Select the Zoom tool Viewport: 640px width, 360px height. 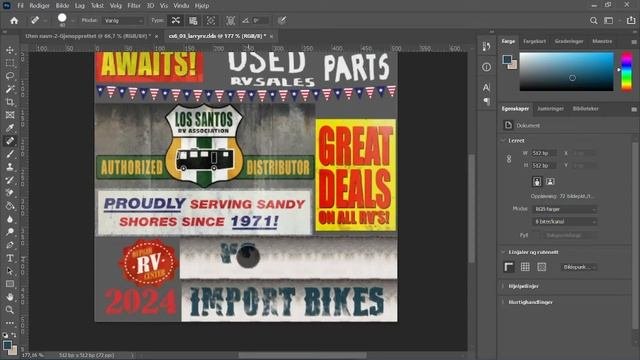pyautogui.click(x=10, y=310)
